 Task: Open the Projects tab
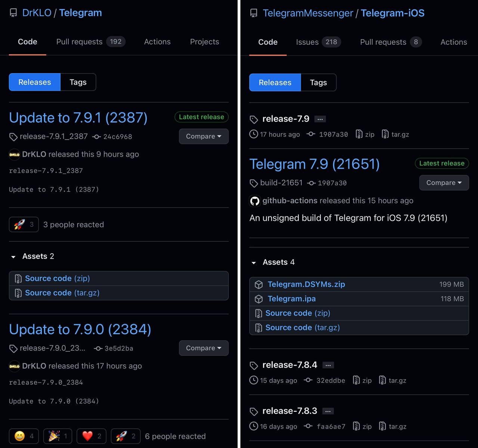point(204,42)
